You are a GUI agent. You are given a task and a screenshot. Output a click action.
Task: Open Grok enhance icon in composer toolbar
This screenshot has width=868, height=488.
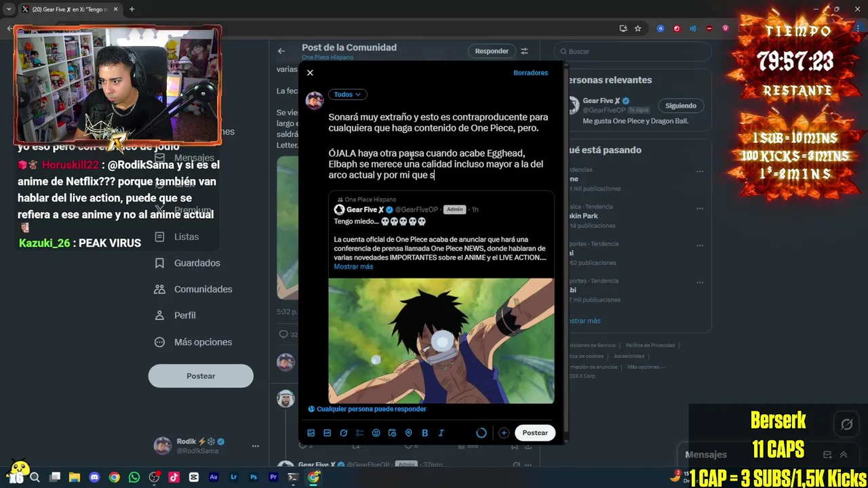click(344, 433)
